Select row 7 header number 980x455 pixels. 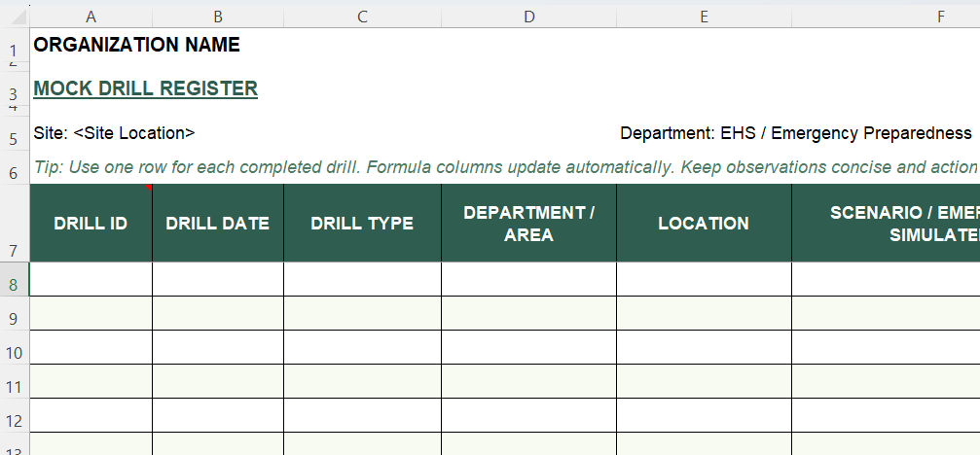click(14, 251)
